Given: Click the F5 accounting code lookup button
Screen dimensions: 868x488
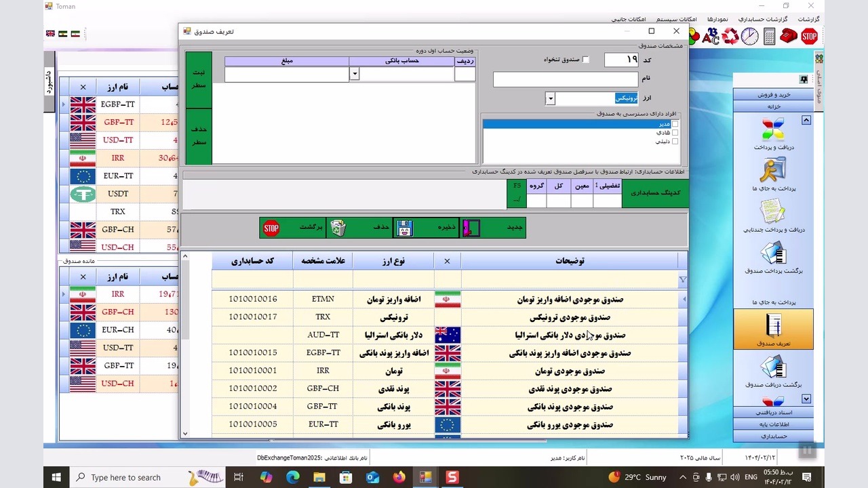Looking at the screenshot, I should [517, 193].
